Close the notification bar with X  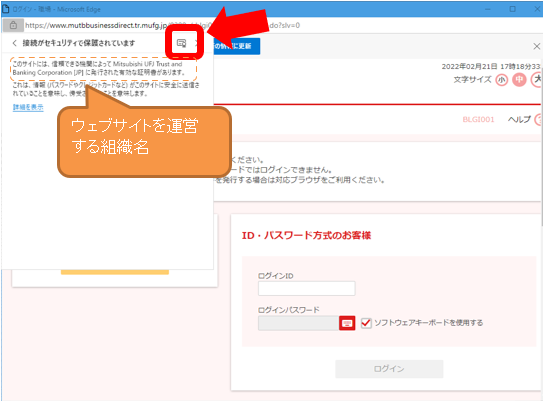coord(536,46)
